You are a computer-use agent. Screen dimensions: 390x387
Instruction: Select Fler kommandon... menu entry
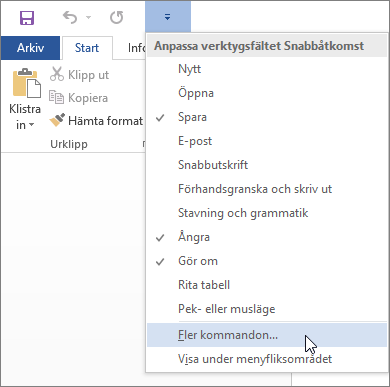coord(267,335)
